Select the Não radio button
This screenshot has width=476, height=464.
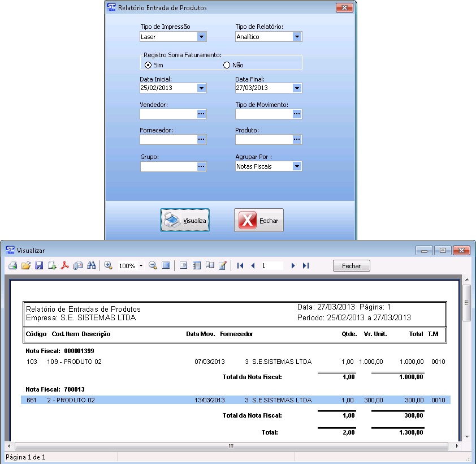(x=227, y=65)
